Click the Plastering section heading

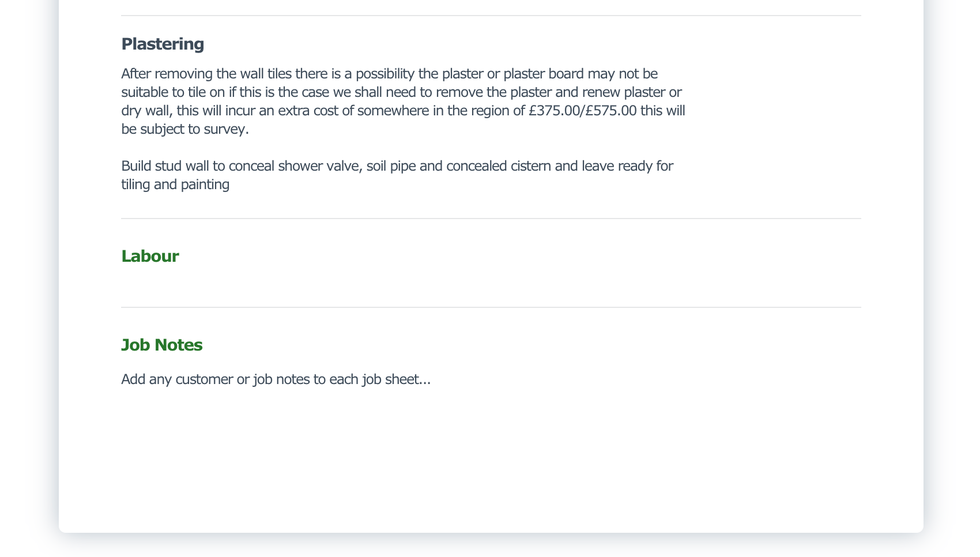click(x=163, y=44)
